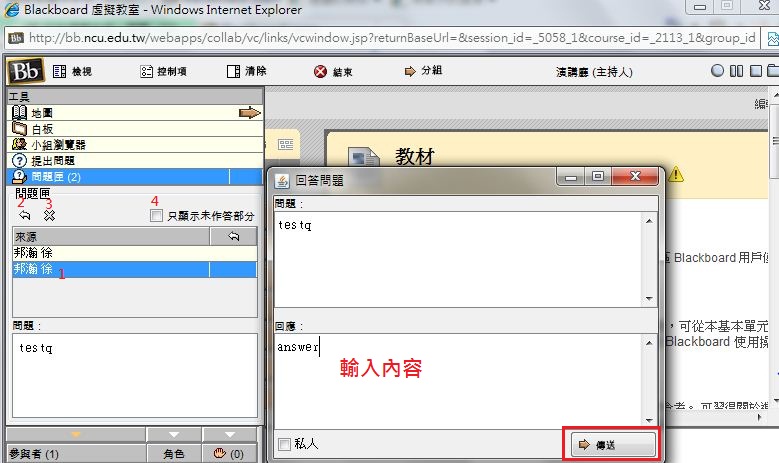Click the reply arrow icon under 問題匣
This screenshot has width=779, height=463.
[24, 215]
